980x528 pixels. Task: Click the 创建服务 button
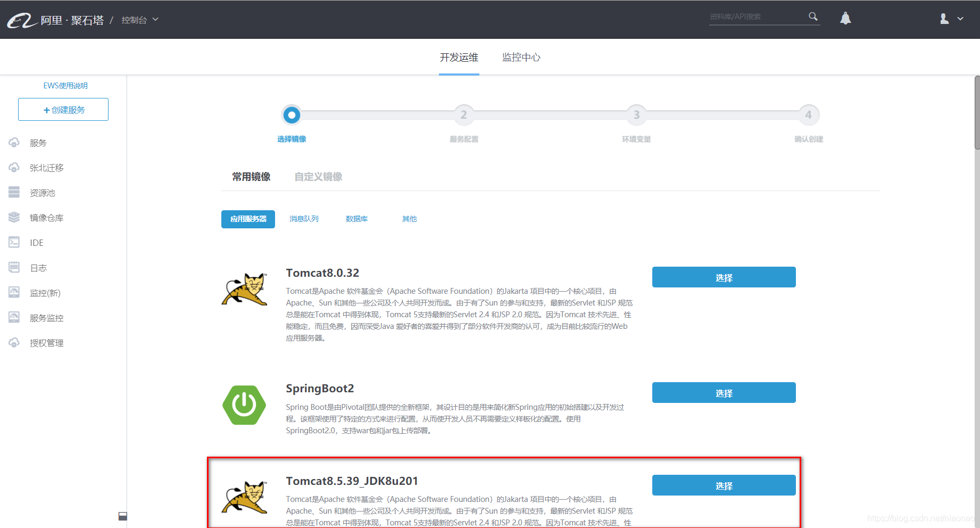63,110
